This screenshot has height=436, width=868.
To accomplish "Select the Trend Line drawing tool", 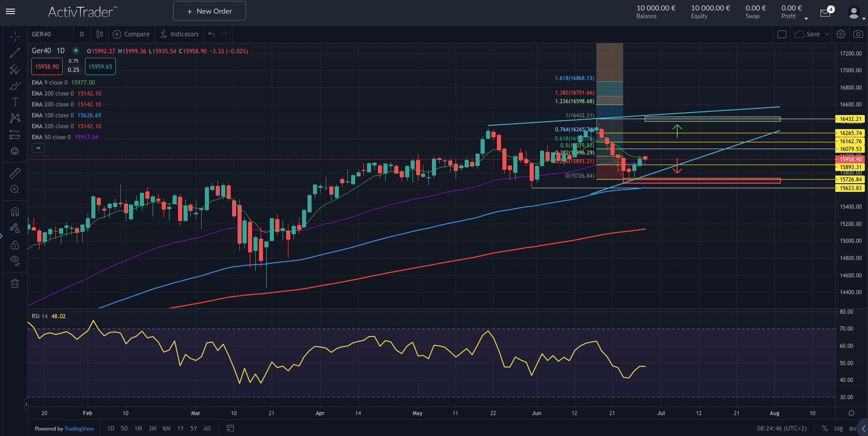I will [x=15, y=52].
